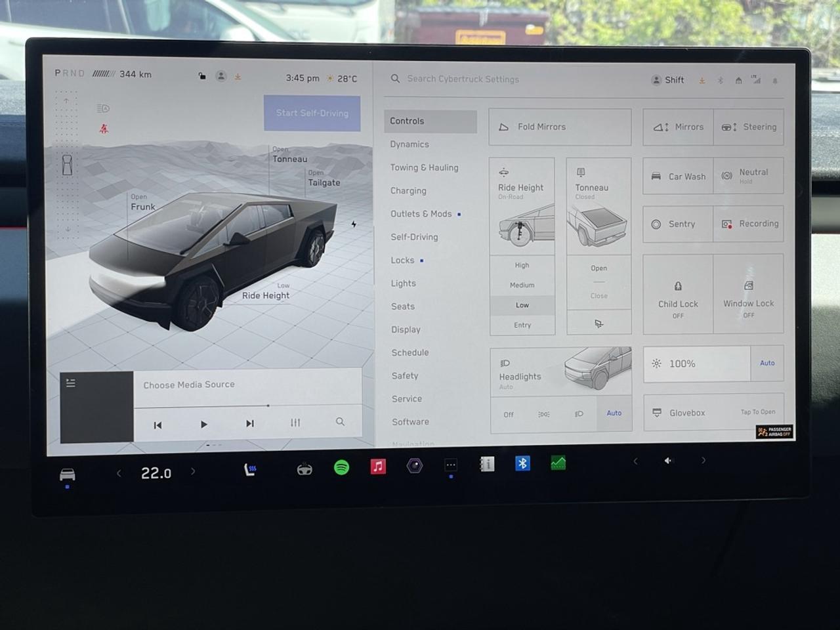This screenshot has width=840, height=630.
Task: Tap tonneau vent position icon
Action: [x=598, y=324]
